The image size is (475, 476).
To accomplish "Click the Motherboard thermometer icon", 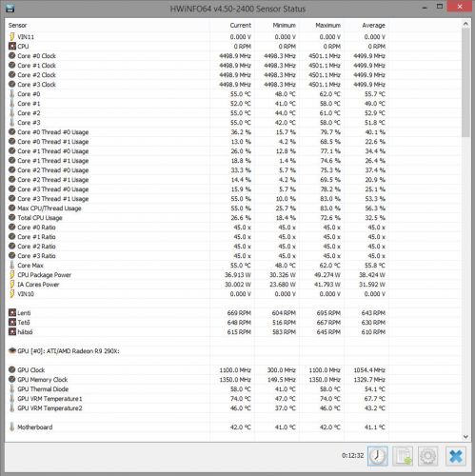I will click(12, 427).
